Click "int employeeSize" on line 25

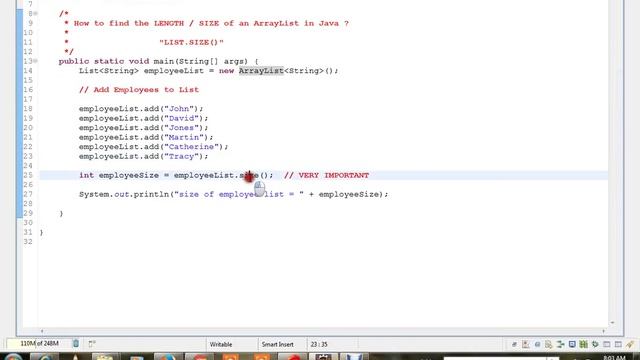coord(119,176)
